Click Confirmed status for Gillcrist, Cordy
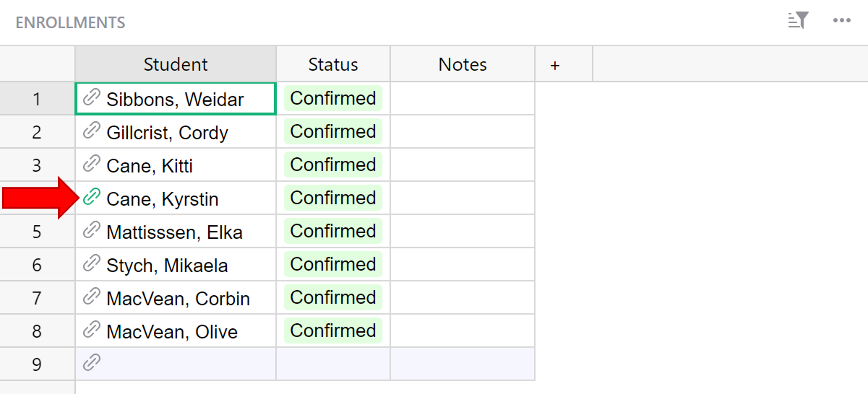 click(x=333, y=131)
